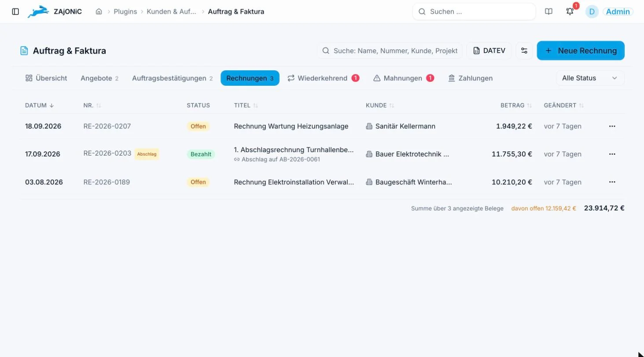This screenshot has height=357, width=644.
Task: Open filter settings sliders icon
Action: pyautogui.click(x=524, y=51)
